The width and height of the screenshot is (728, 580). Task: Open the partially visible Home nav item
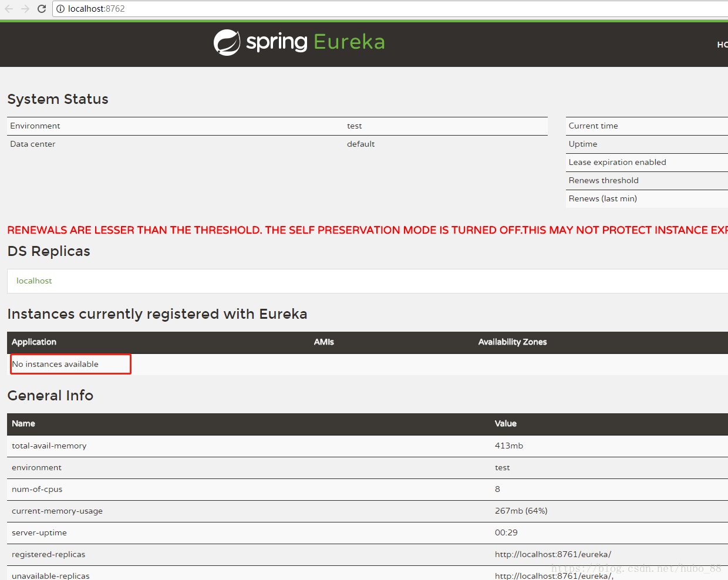pyautogui.click(x=722, y=45)
